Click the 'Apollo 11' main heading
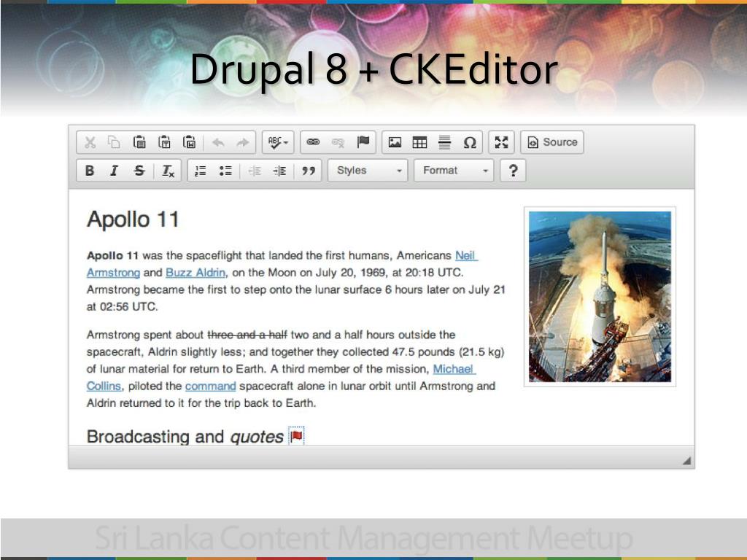747x560 pixels. coord(133,219)
